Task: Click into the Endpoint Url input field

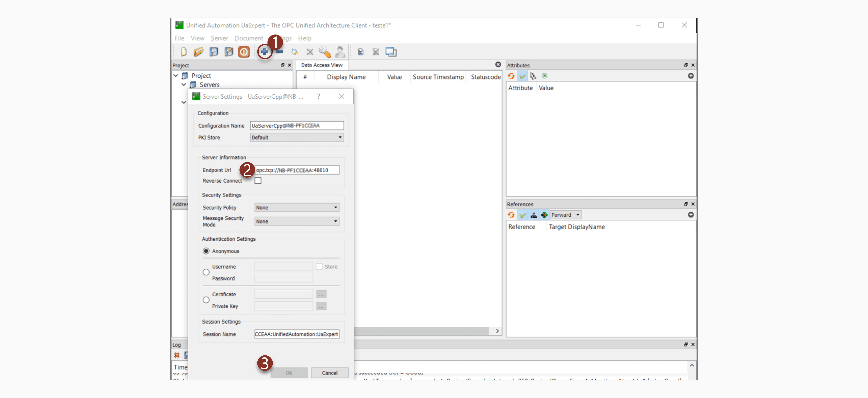Action: click(x=297, y=170)
